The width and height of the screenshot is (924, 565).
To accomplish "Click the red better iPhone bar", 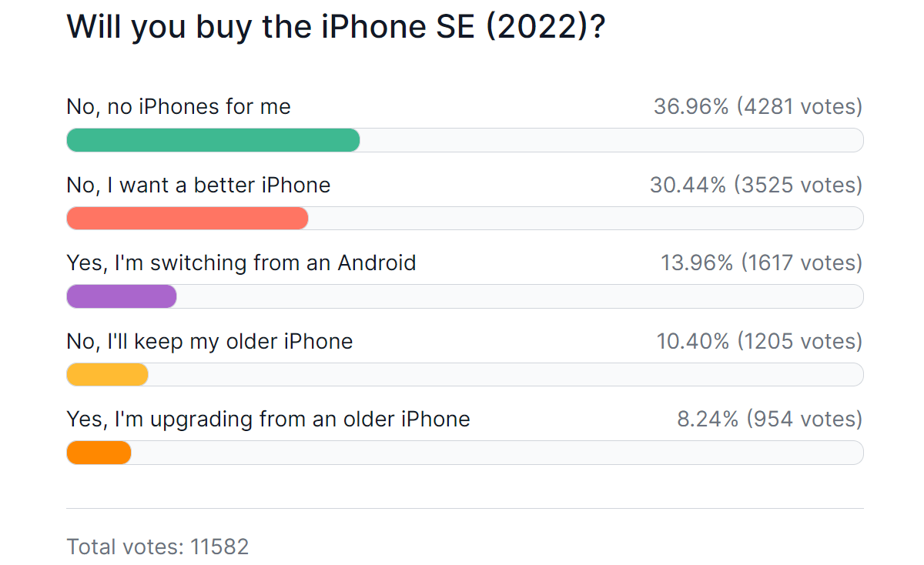I will coord(188,219).
